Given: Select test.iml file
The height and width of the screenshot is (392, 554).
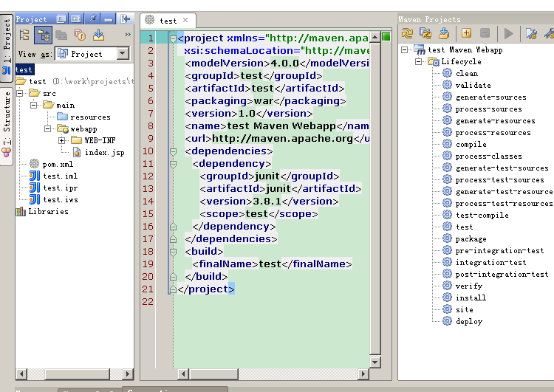Looking at the screenshot, I should 53,176.
